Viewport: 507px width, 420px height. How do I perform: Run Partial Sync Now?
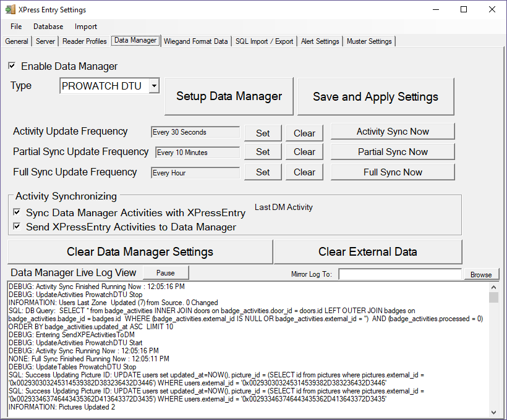[393, 152]
